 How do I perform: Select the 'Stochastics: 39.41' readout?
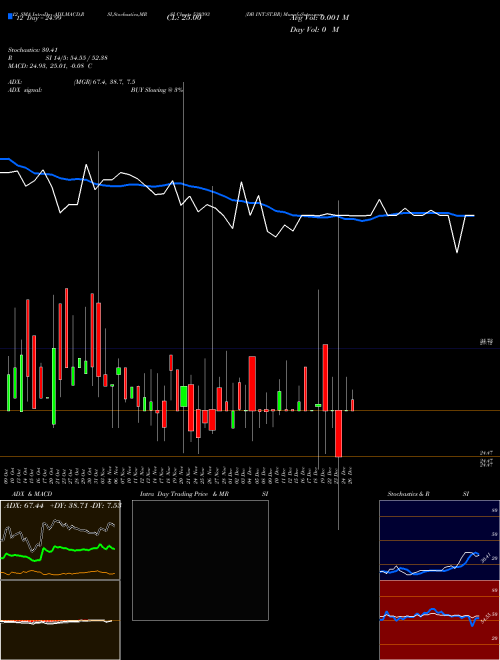(x=32, y=50)
